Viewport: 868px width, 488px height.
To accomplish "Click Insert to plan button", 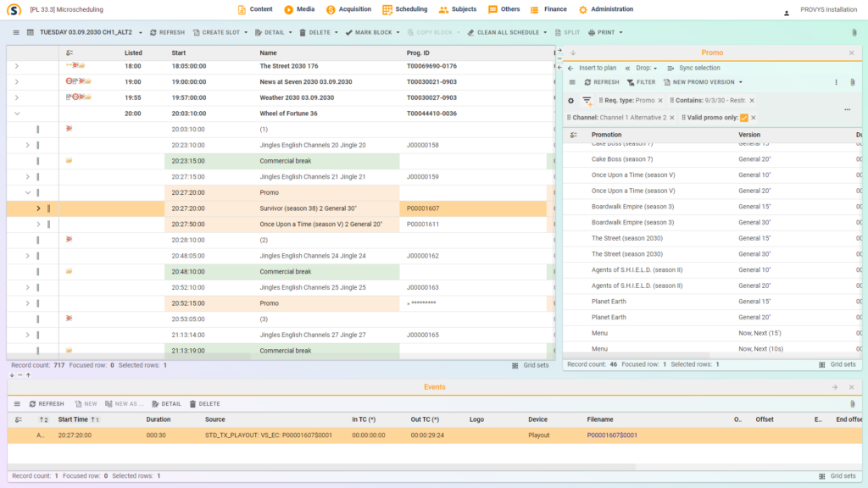I will (592, 68).
